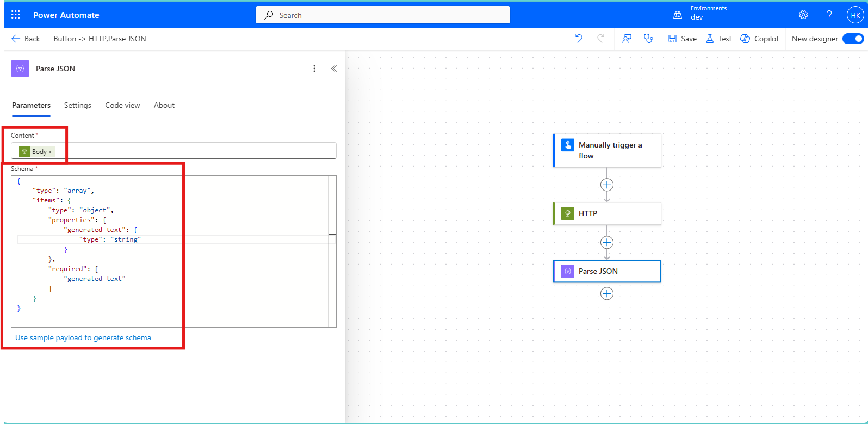Open the app launcher waffle icon
This screenshot has width=868, height=424.
[16, 15]
